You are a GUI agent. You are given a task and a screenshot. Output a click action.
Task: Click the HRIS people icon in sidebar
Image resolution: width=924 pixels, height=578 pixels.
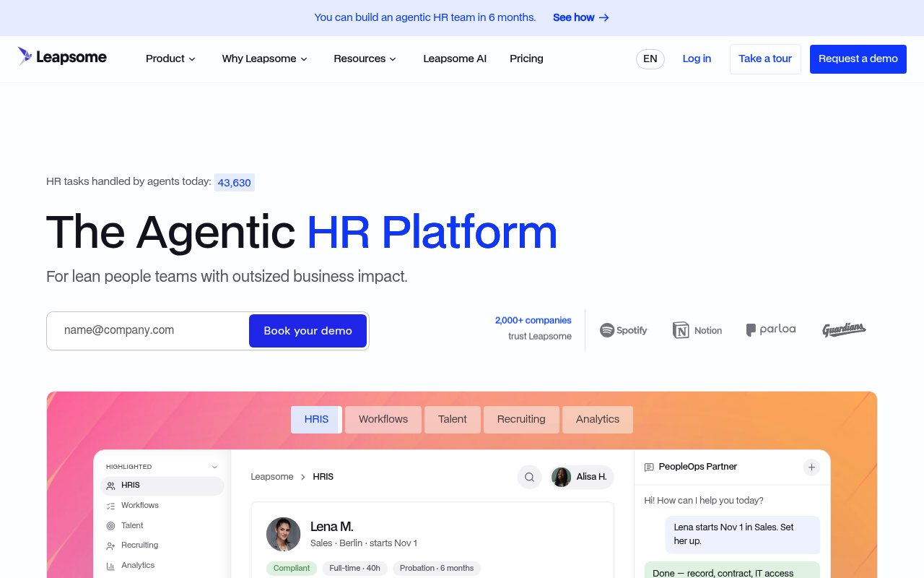(110, 486)
